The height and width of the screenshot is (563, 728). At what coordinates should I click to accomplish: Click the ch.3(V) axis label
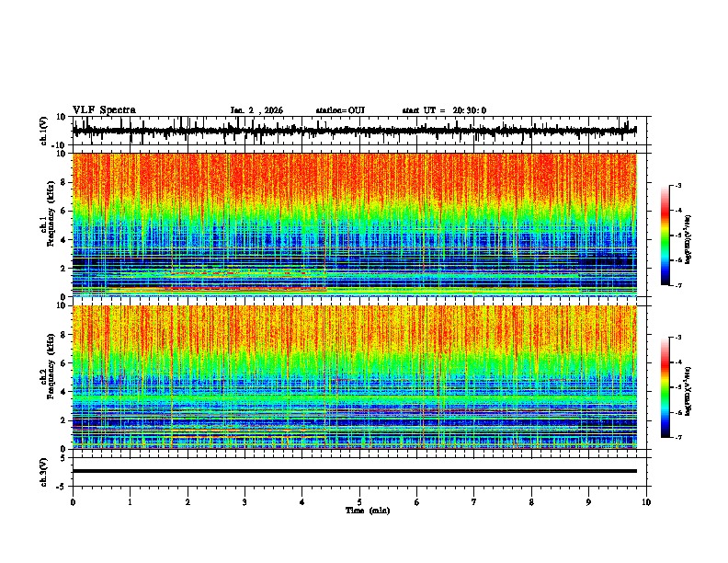pos(44,472)
